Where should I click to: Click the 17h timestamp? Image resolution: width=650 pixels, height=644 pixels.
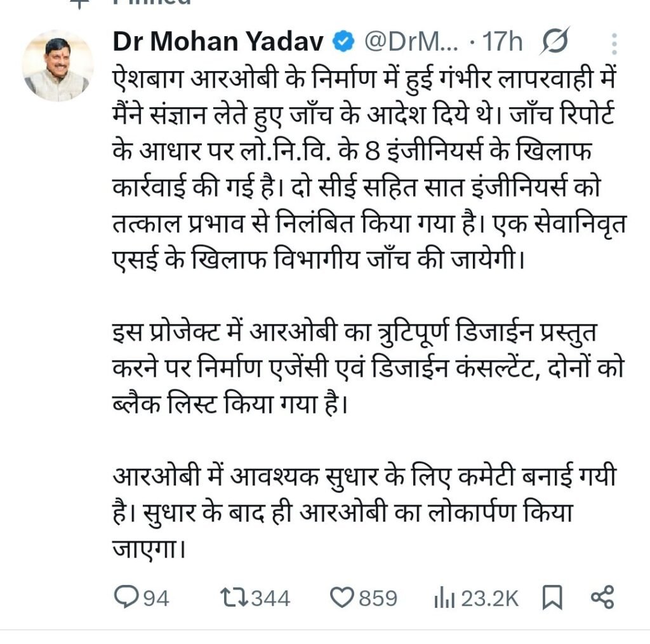point(503,43)
